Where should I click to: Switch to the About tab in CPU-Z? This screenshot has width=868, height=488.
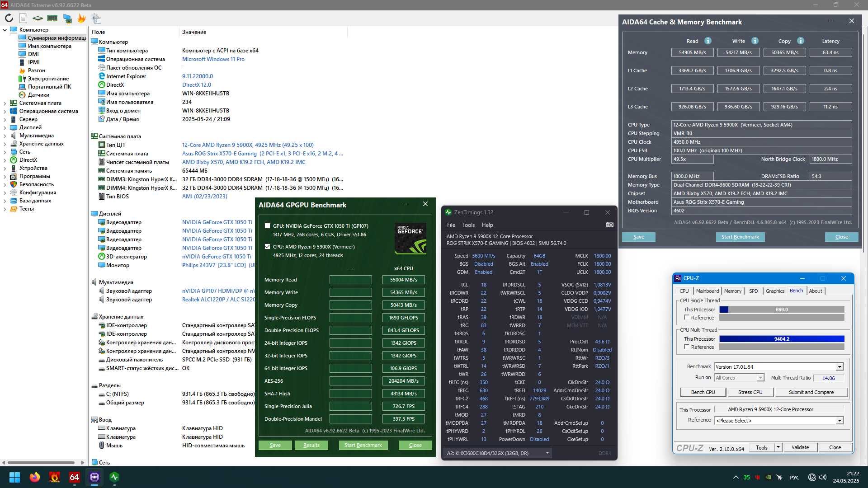815,291
